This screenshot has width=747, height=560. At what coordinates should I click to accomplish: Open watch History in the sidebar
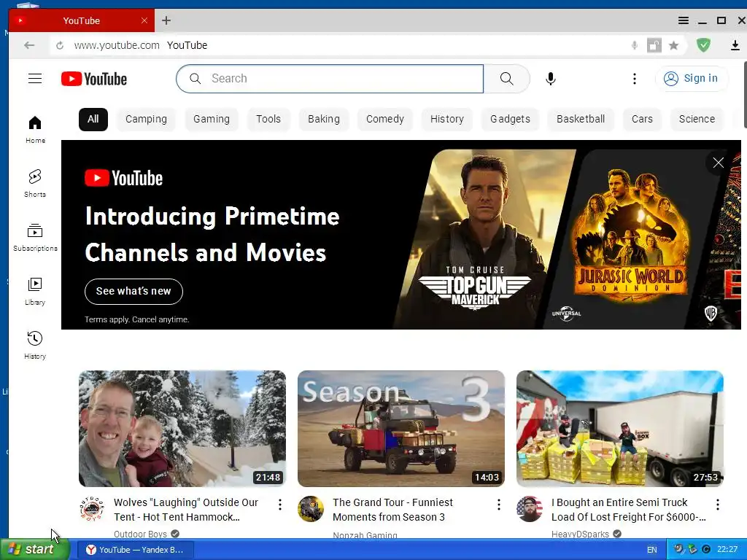pyautogui.click(x=35, y=345)
